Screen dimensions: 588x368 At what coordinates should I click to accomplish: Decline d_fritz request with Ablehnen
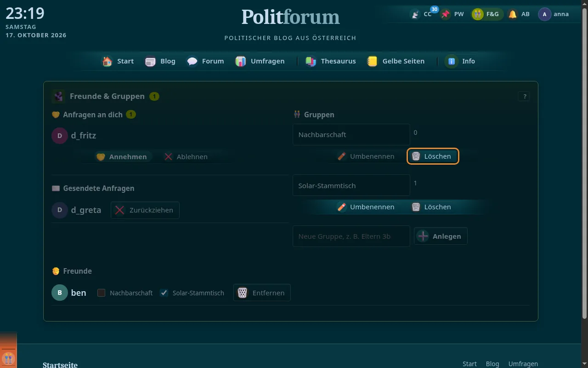tap(186, 157)
